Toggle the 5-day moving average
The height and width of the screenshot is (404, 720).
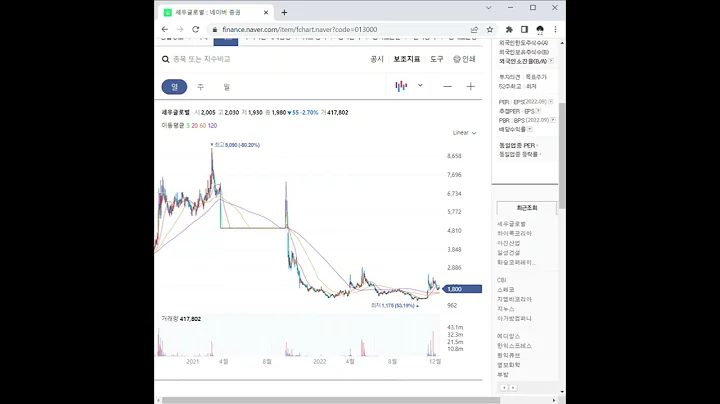tap(188, 125)
